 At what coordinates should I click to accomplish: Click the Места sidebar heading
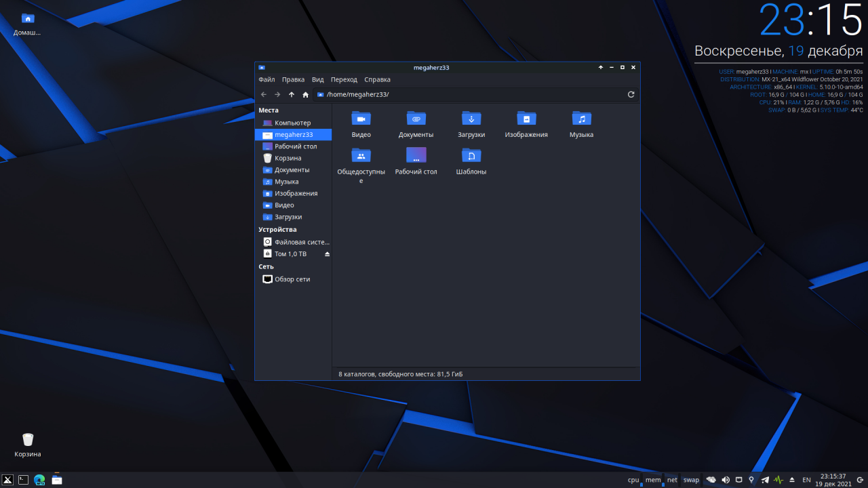(269, 110)
